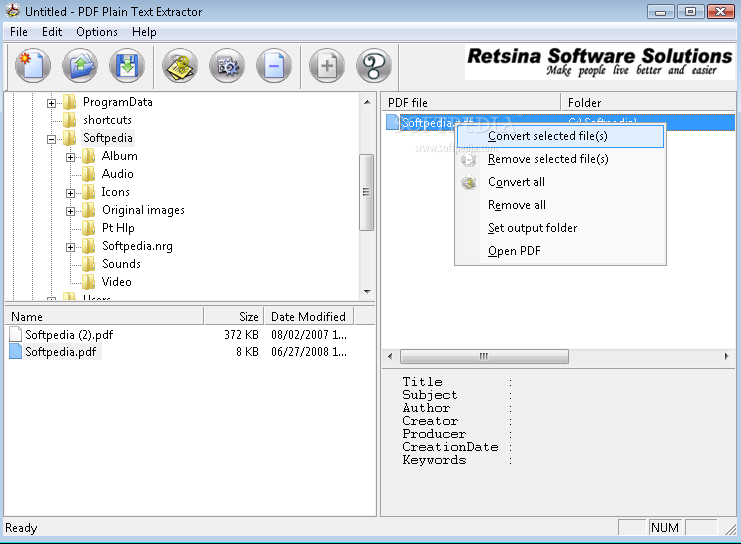Viewport: 741px width, 544px height.
Task: Click the Save toolbar icon
Action: [127, 67]
